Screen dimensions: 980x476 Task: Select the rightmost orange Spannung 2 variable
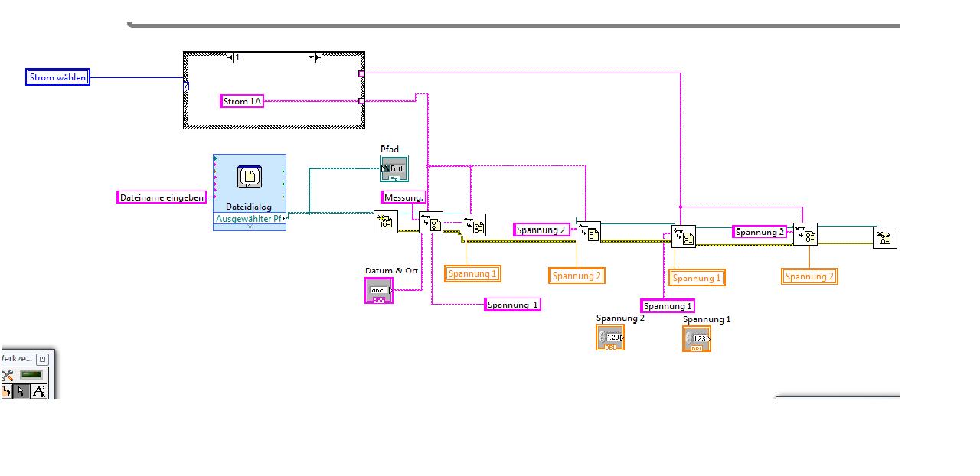[809, 276]
